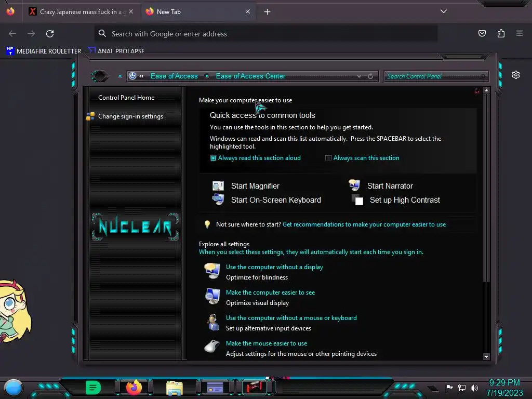
Task: Click the Control Panel vertical scrollbar thumb
Action: tap(486, 188)
